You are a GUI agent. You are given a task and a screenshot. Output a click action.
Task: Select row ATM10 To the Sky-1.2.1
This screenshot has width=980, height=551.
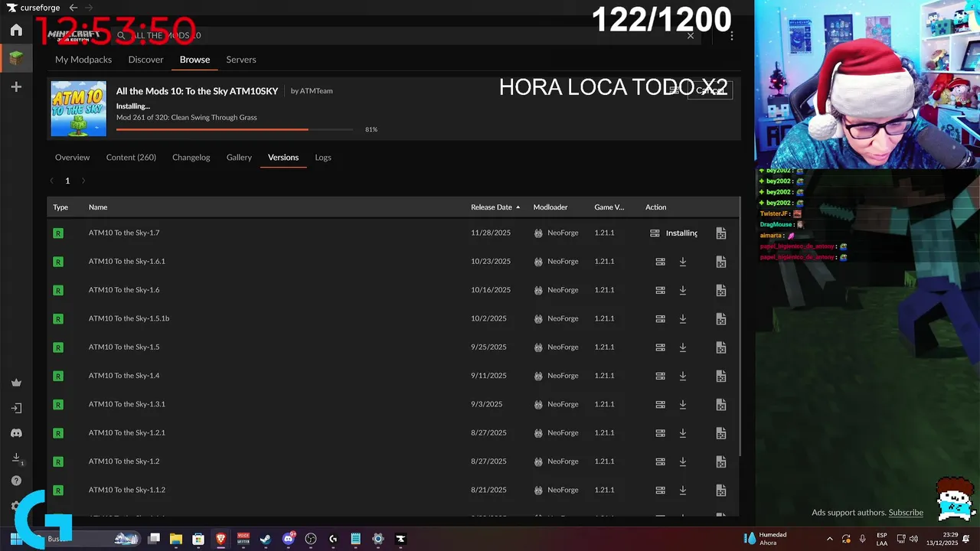pos(393,433)
